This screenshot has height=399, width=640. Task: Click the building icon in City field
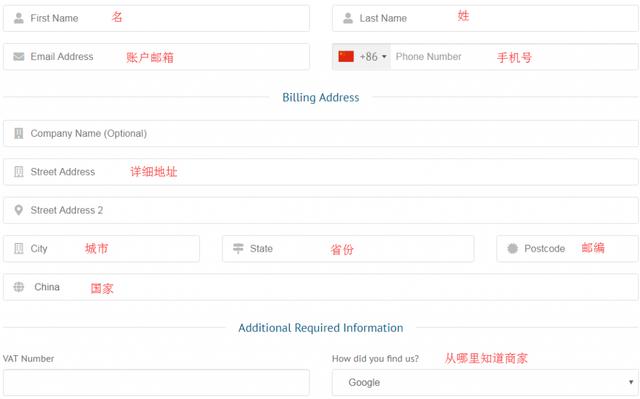(x=19, y=248)
